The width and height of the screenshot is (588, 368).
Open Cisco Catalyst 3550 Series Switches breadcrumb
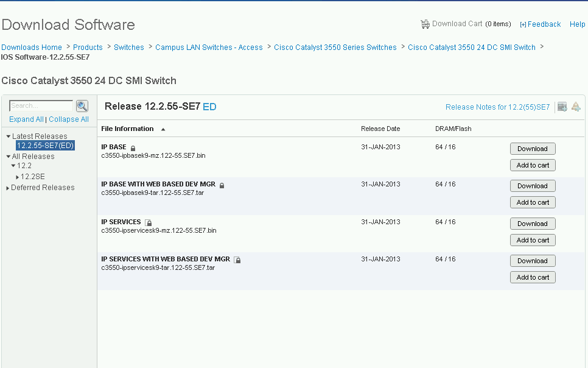335,48
